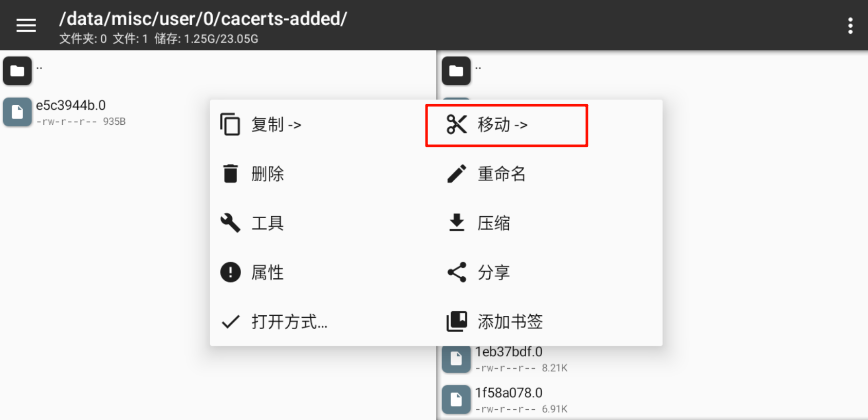Click the trash can delete icon

pos(230,174)
